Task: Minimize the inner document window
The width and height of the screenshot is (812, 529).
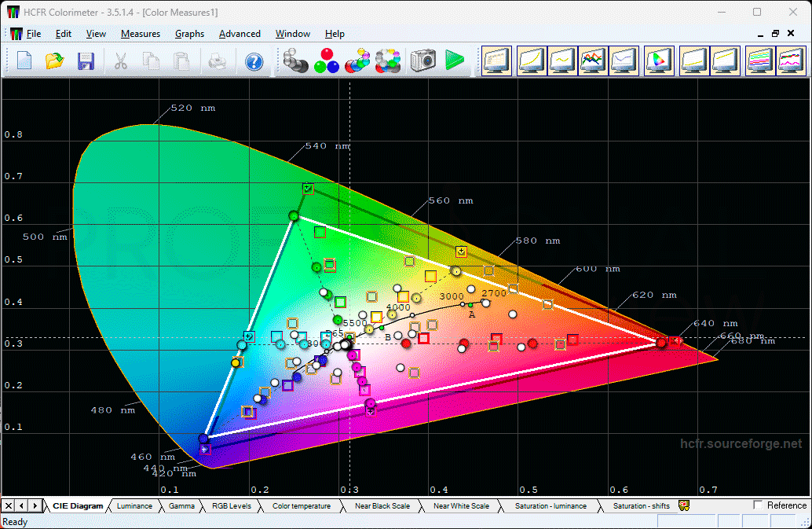Action: pyautogui.click(x=760, y=35)
